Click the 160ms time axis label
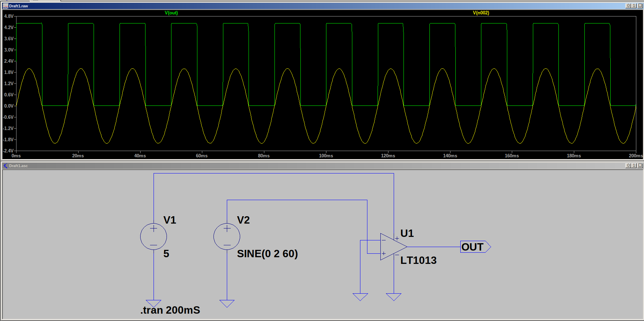Viewport: 644px width, 321px height. pyautogui.click(x=512, y=156)
